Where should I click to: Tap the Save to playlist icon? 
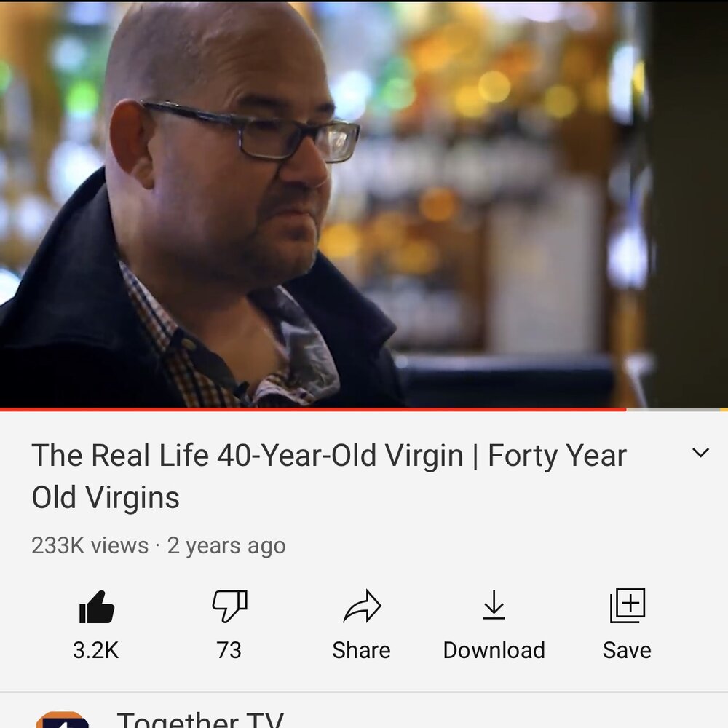[x=628, y=606]
